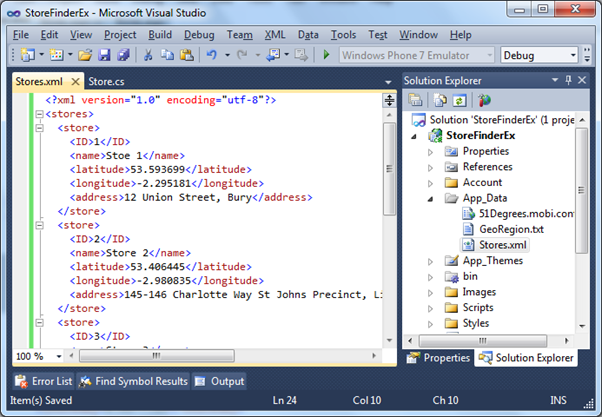The width and height of the screenshot is (604, 418).
Task: Open the Undo history dropdown arrow
Action: [x=227, y=55]
